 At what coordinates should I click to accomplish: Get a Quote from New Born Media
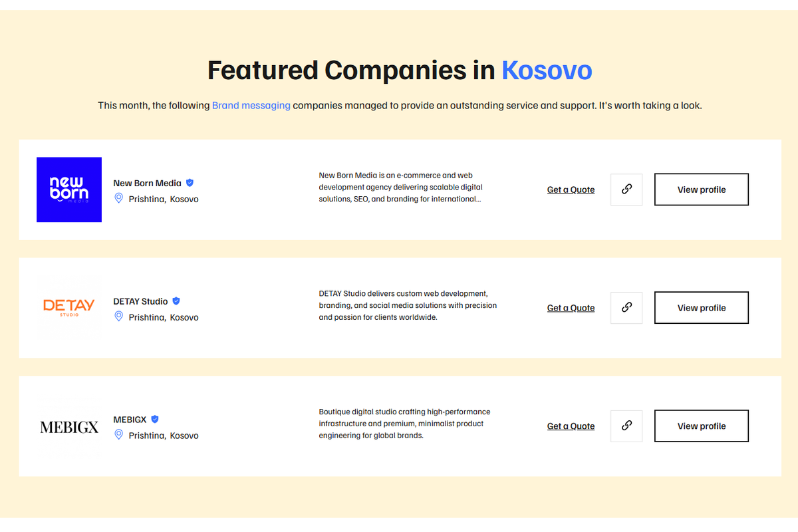click(571, 190)
